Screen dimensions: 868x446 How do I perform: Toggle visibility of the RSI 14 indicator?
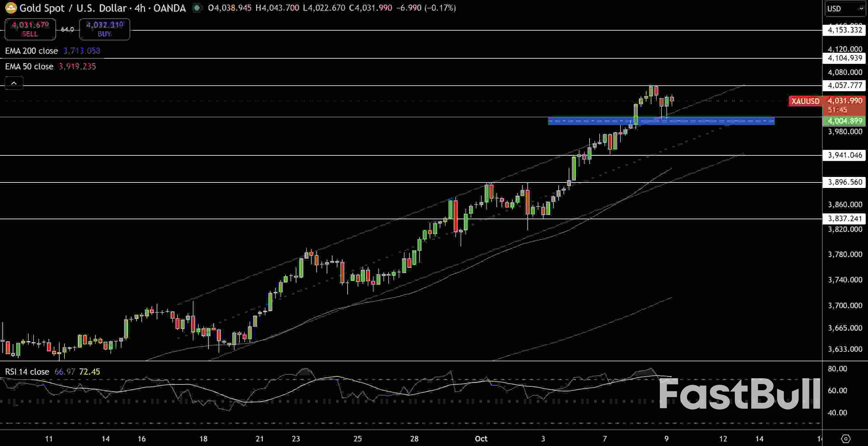(26, 372)
